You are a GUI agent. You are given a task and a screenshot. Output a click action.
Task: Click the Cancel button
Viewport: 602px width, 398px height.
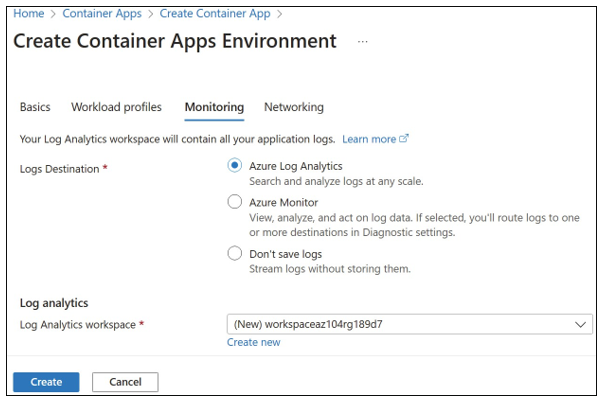[125, 382]
